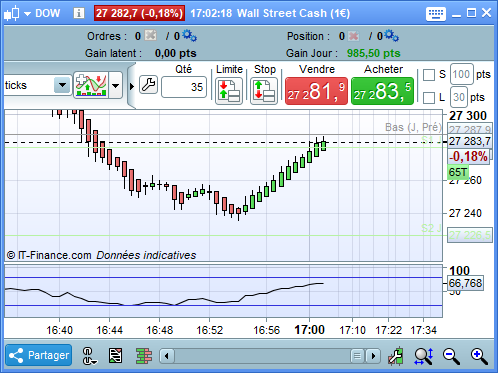498x373 pixels.
Task: Enable the L limit checkbox
Action: (x=429, y=98)
